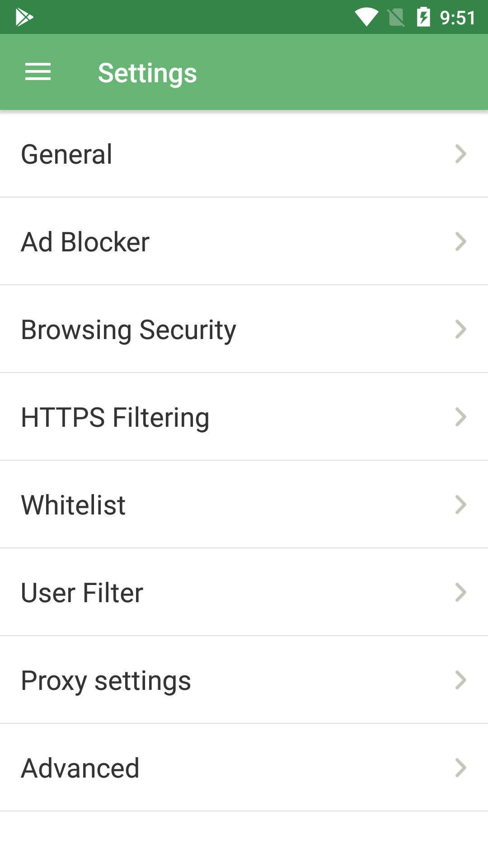The width and height of the screenshot is (488, 868).
Task: Open the Ad Blocker settings
Action: pyautogui.click(x=85, y=242)
